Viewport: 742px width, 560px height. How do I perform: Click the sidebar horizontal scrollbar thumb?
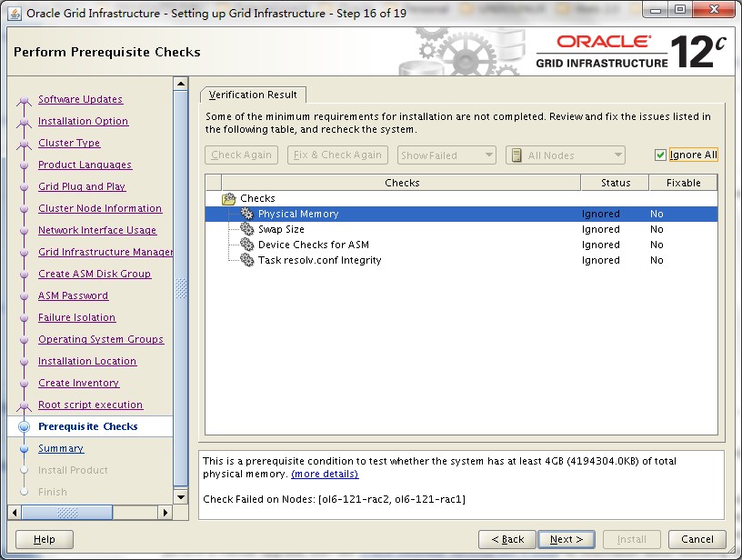(x=67, y=512)
